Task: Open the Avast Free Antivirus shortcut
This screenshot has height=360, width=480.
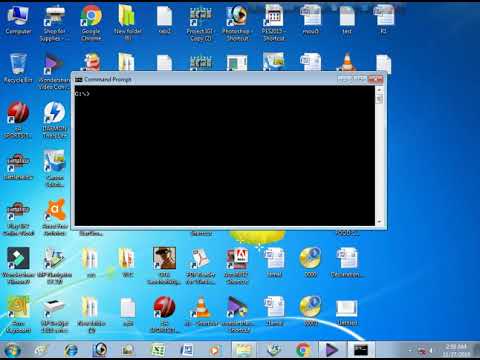Action: pyautogui.click(x=55, y=217)
